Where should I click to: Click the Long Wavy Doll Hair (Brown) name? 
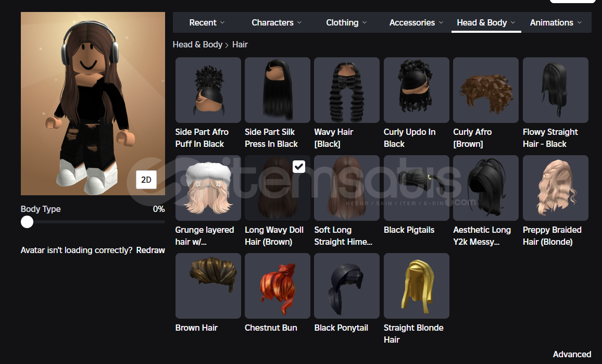click(x=274, y=236)
